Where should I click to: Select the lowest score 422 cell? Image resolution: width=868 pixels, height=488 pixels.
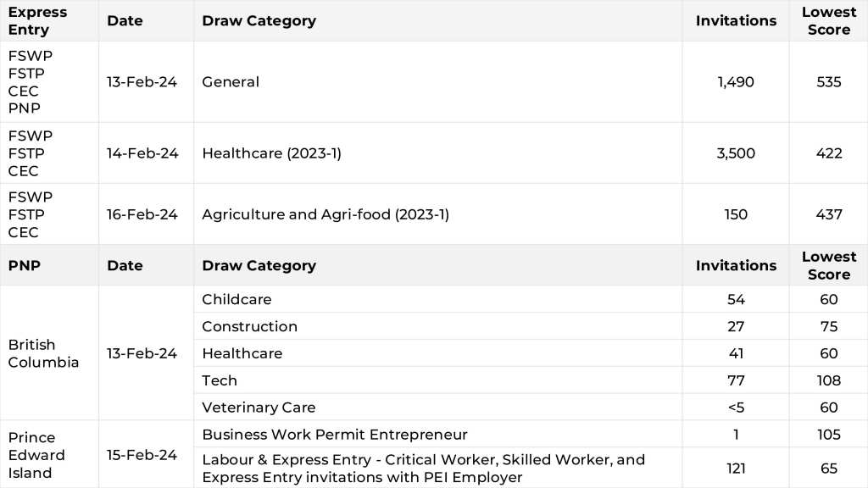(828, 153)
